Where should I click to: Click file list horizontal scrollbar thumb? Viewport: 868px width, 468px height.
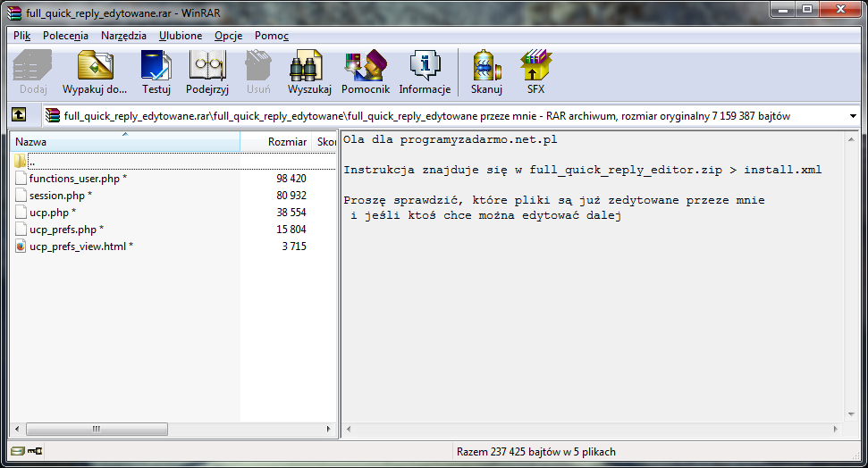97,429
